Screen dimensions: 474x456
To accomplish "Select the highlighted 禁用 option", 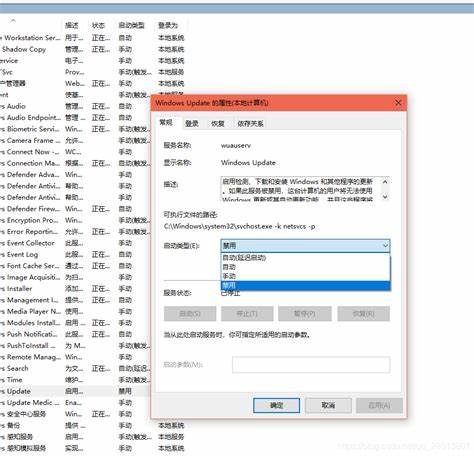I will (305, 286).
